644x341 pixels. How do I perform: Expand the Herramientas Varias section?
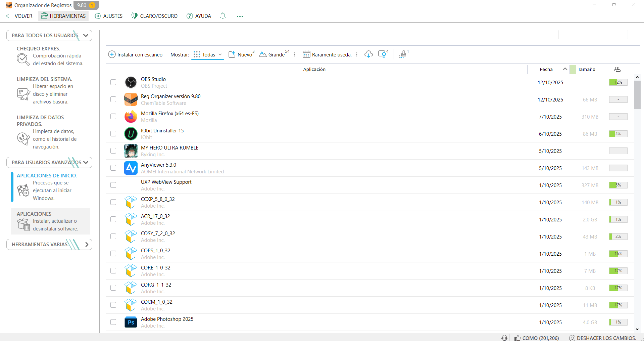[x=49, y=244]
